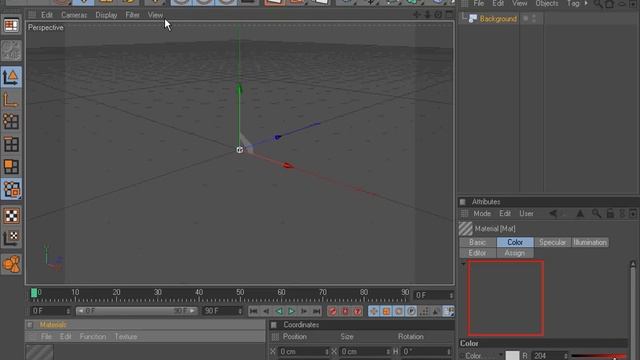Screen dimensions: 640x360
Task: Switch to Polygons mode icon
Action: point(11,167)
